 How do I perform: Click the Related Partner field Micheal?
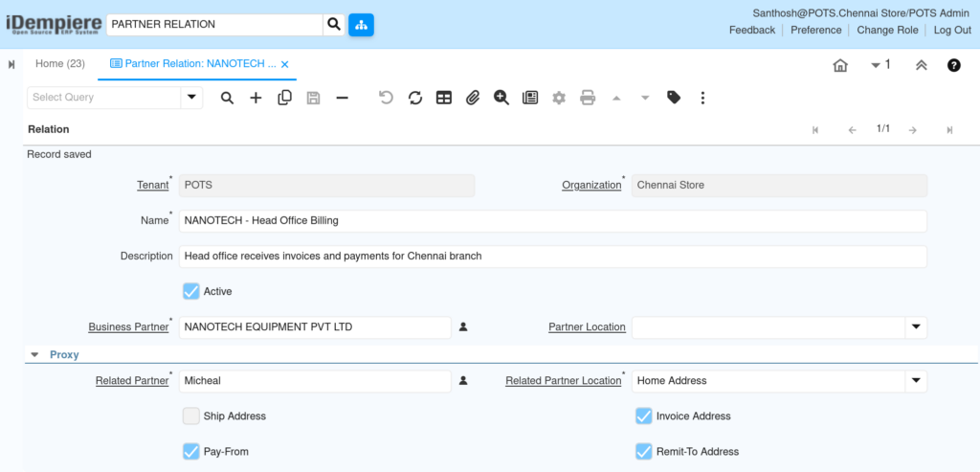(315, 381)
